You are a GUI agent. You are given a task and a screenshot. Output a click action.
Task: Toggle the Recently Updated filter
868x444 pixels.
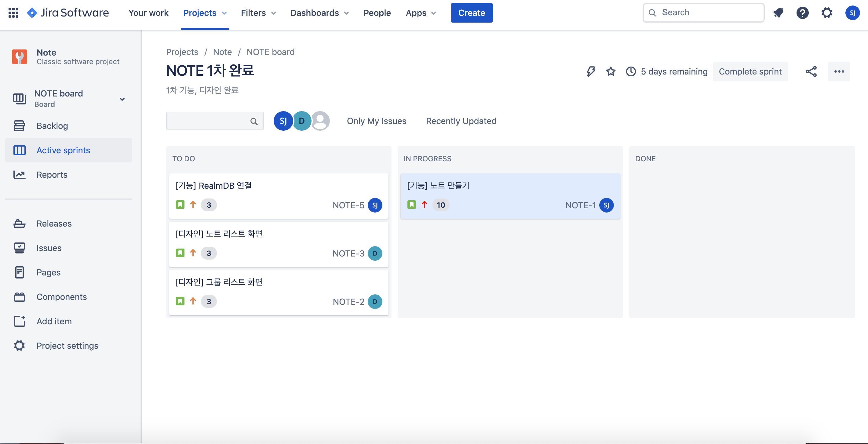click(x=461, y=121)
